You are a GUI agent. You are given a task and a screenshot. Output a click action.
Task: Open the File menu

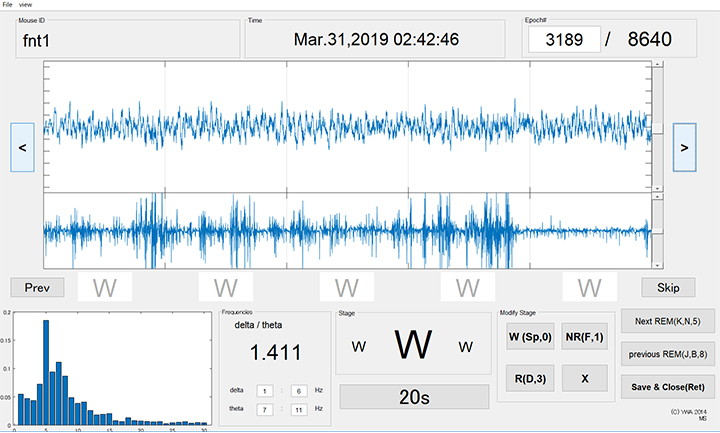8,5
